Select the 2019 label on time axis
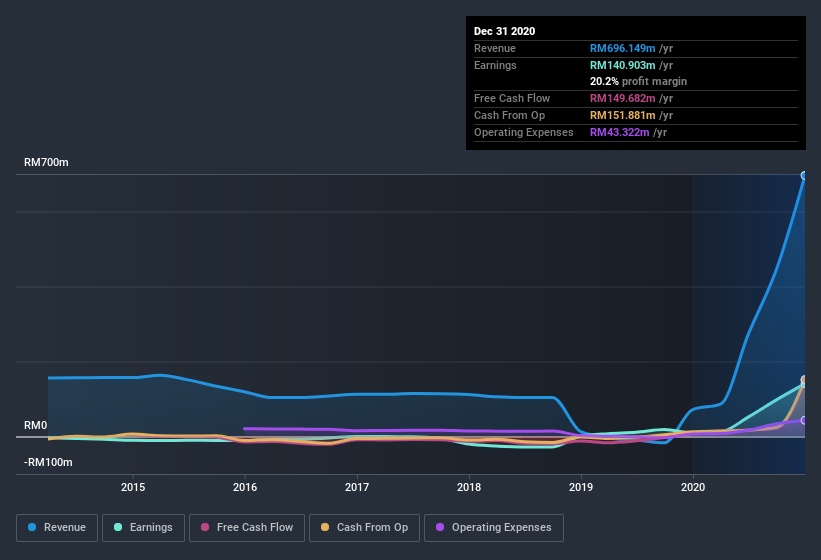This screenshot has width=821, height=560. point(581,487)
